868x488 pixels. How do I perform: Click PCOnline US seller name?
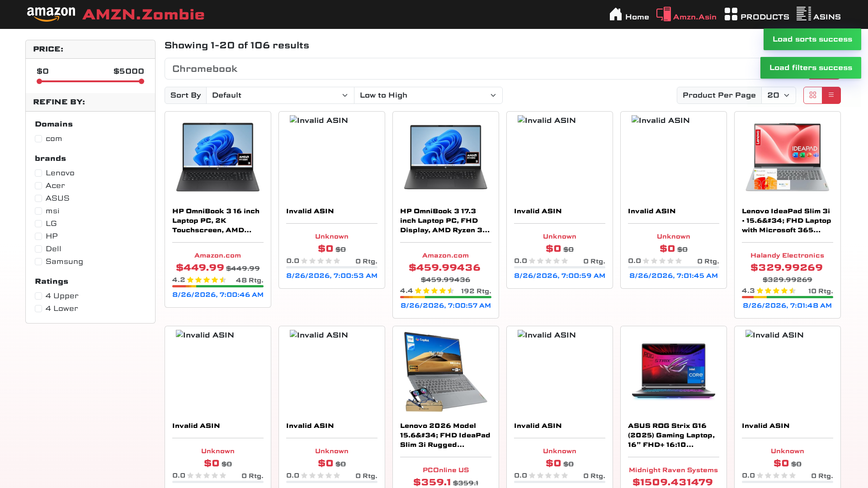pos(446,470)
